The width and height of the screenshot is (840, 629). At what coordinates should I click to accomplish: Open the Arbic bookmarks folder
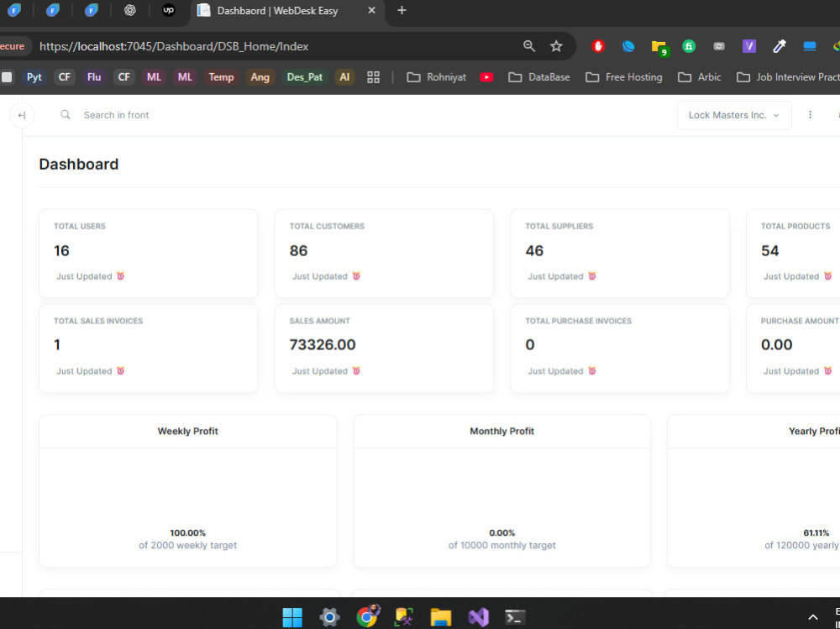click(700, 77)
